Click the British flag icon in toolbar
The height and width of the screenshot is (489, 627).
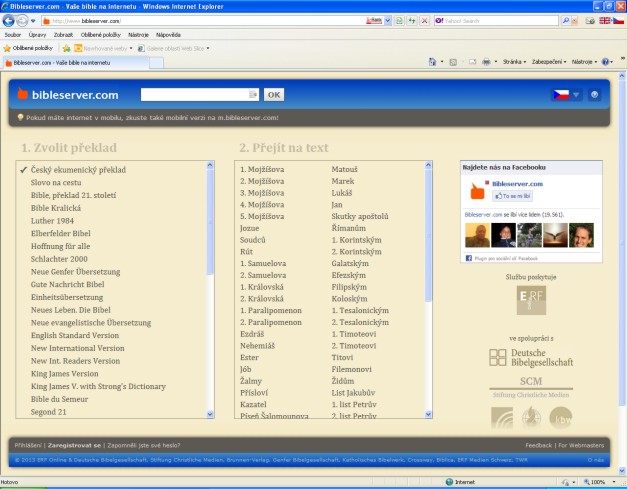click(605, 21)
